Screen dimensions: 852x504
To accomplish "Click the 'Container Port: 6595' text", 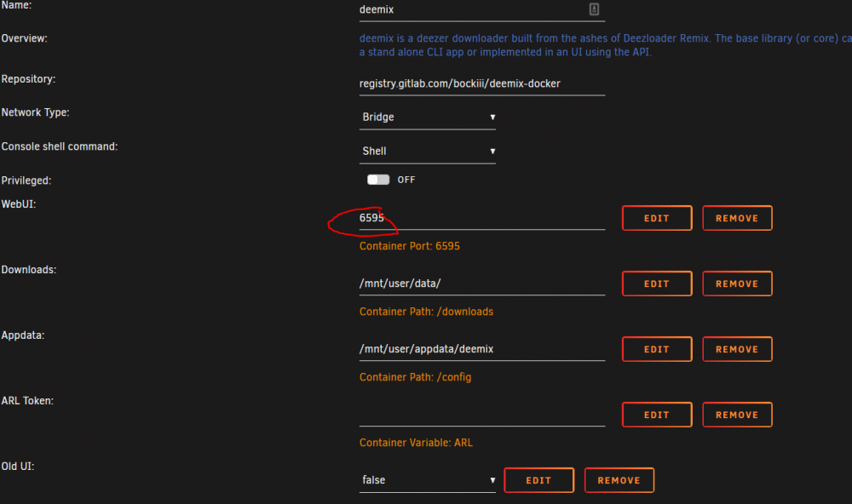I will tap(410, 246).
